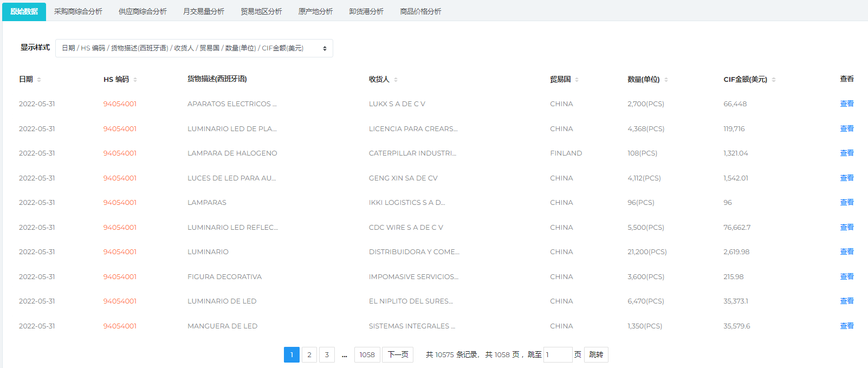Viewport: 868px width, 368px height.
Task: Open the 商品价格分析 tab
Action: tap(420, 11)
